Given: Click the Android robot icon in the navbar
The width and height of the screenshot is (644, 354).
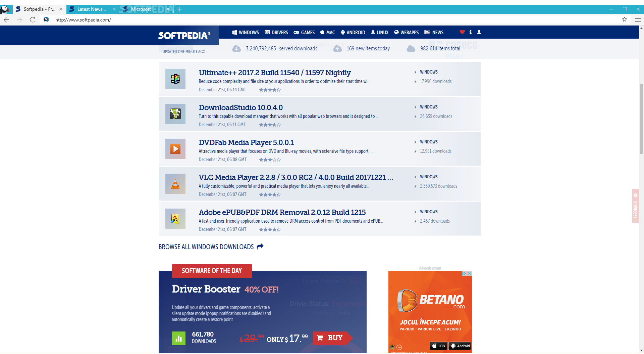Looking at the screenshot, I should [342, 32].
